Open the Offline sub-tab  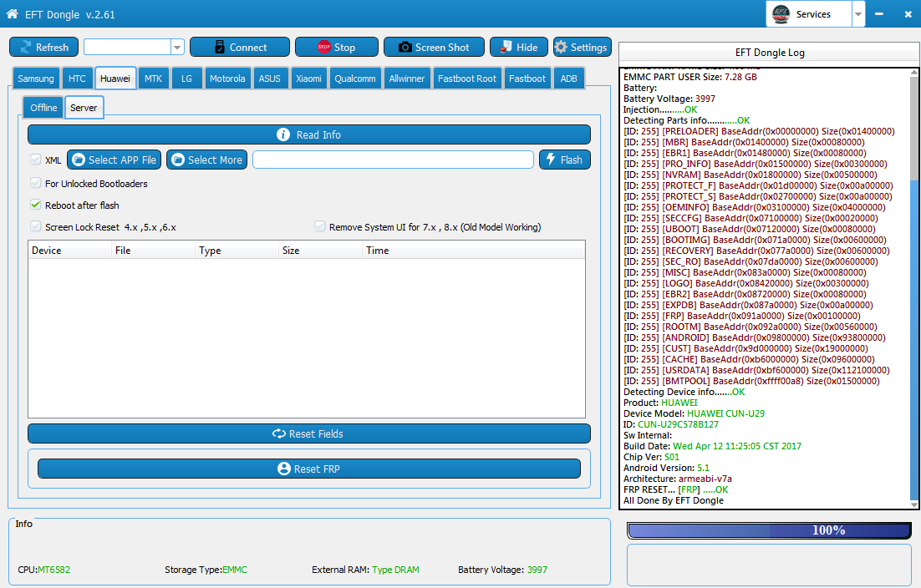pyautogui.click(x=43, y=108)
